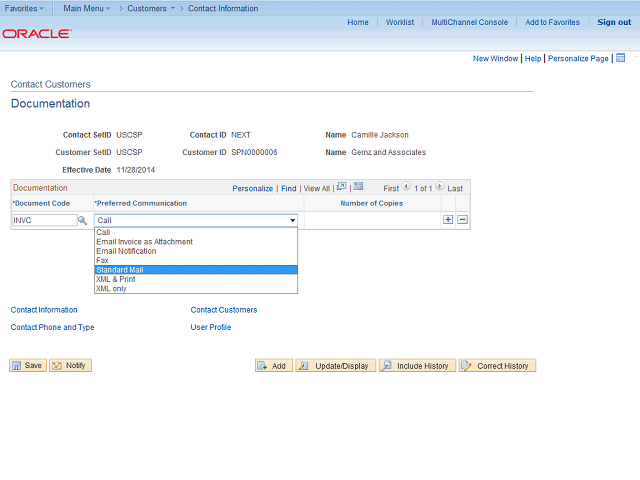Delete the documentation row with minus
The width and height of the screenshot is (640, 480).
pyautogui.click(x=462, y=220)
